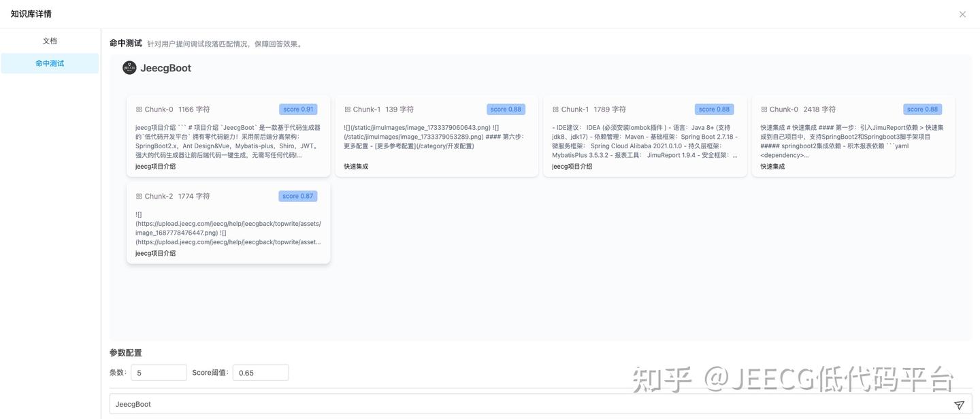
Task: Click the 参数配置 heading
Action: [126, 353]
